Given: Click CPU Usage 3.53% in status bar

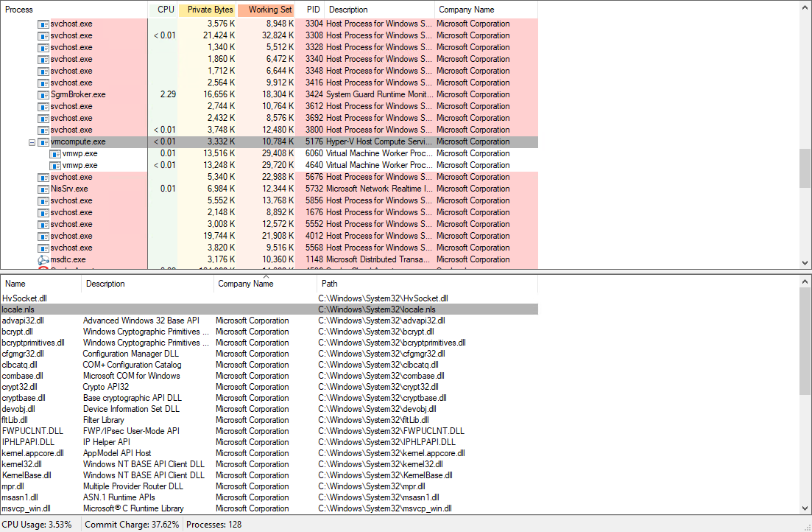Looking at the screenshot, I should tap(37, 525).
